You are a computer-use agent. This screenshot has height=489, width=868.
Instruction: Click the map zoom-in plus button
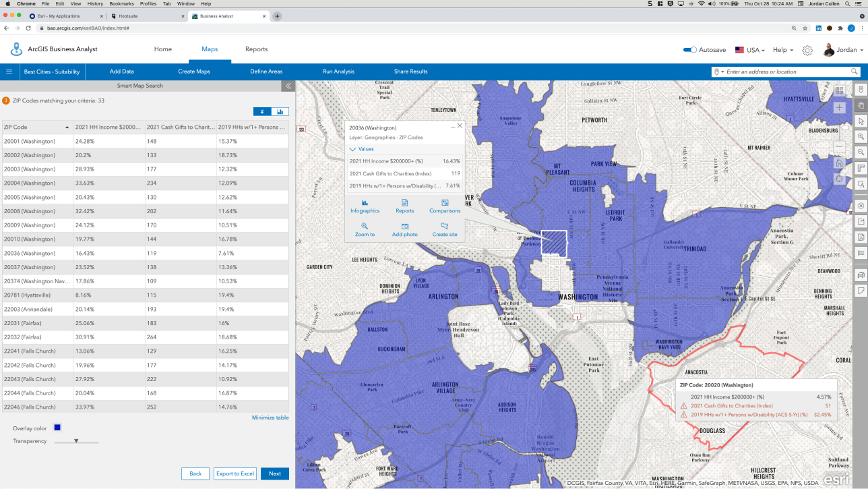[839, 108]
